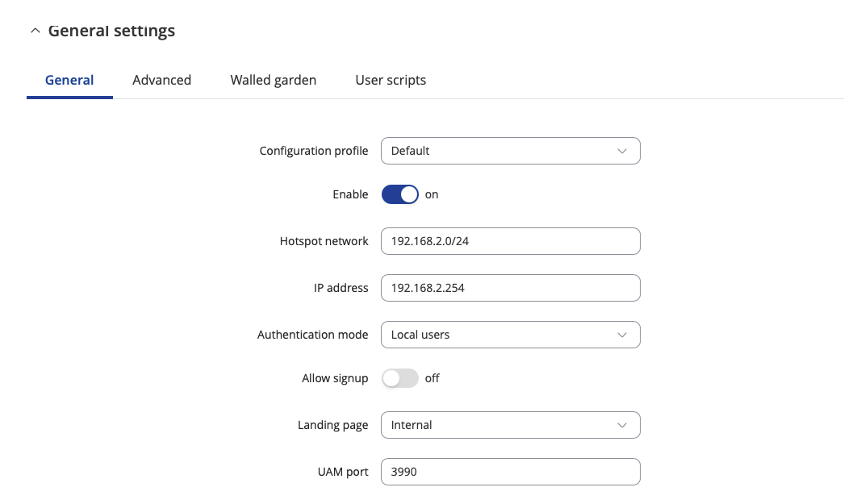Image resolution: width=844 pixels, height=504 pixels.
Task: Disable the hotspot Enable toggle
Action: [x=400, y=194]
